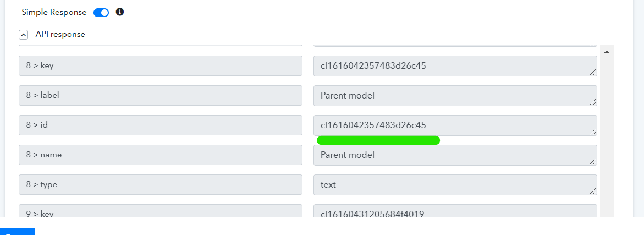
Task: Collapse the API response section
Action: pos(24,35)
